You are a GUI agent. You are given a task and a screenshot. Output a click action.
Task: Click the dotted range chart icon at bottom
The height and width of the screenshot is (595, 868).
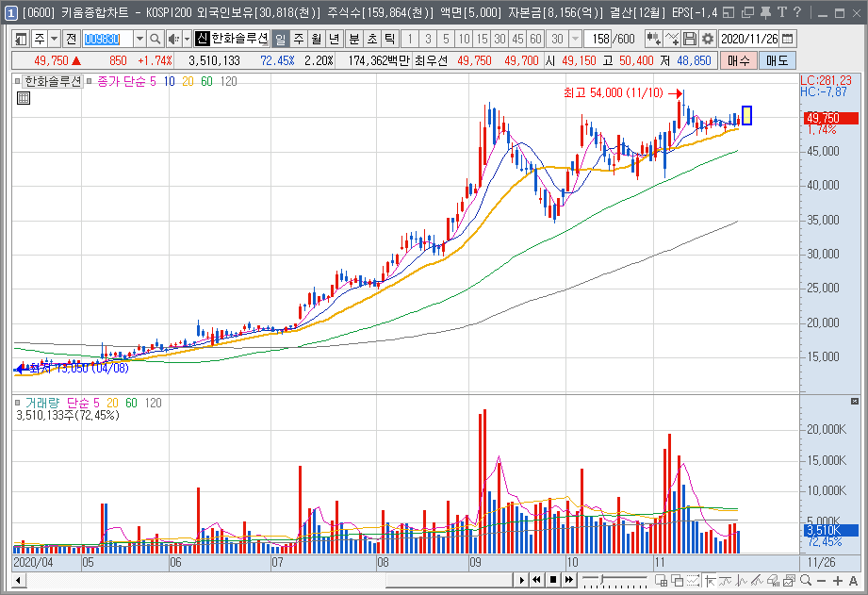[x=693, y=580]
